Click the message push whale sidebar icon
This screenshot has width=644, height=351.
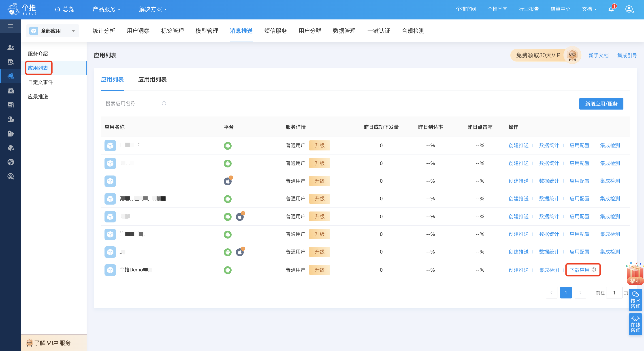click(x=11, y=76)
